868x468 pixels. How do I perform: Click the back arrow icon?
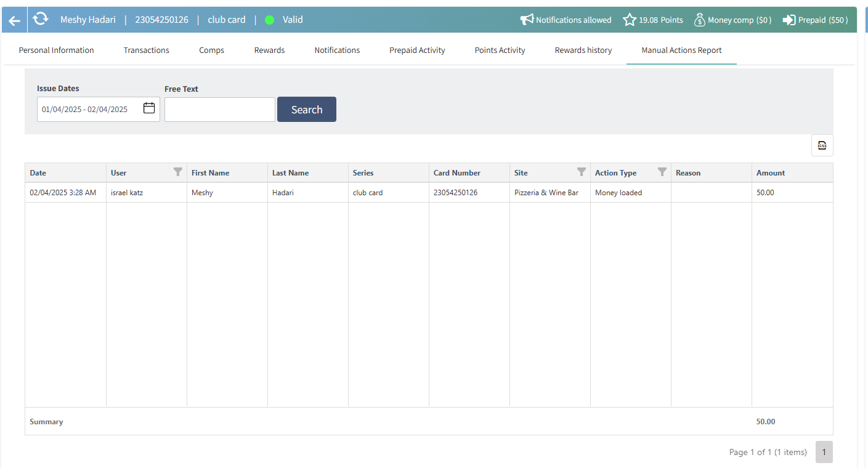click(14, 20)
